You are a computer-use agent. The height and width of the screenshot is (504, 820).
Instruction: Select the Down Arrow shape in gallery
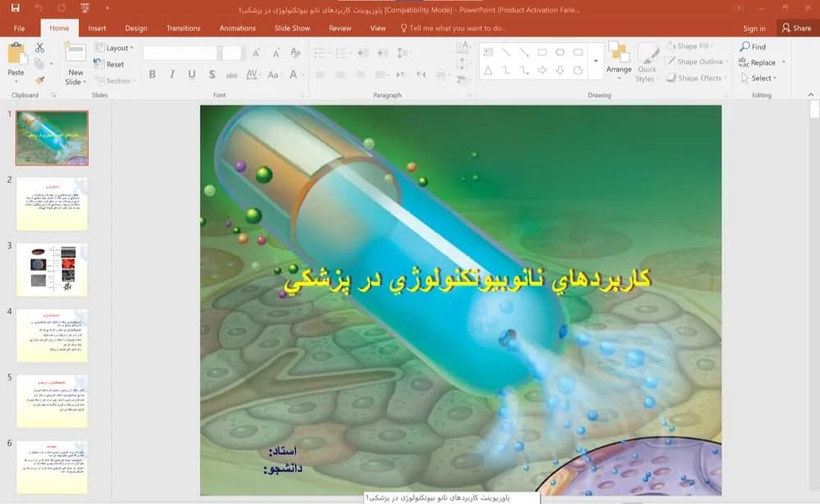pos(560,70)
